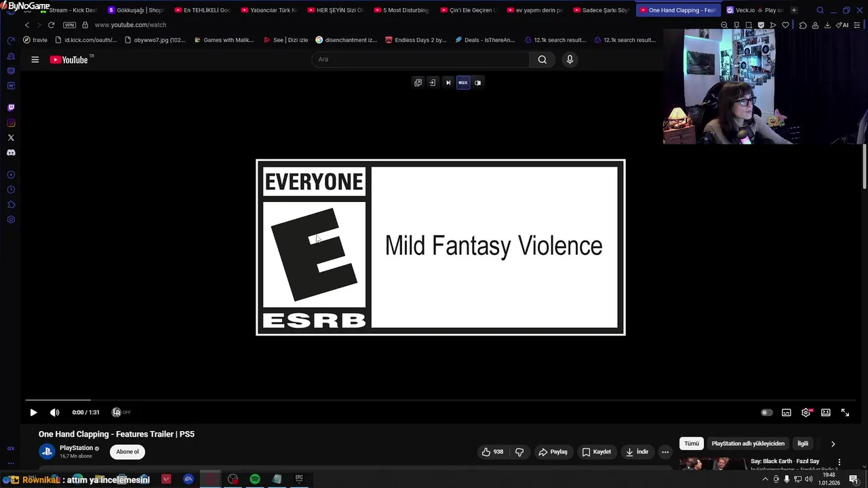Open options for 'Say: Black Earth' video
868x488 pixels.
839,462
